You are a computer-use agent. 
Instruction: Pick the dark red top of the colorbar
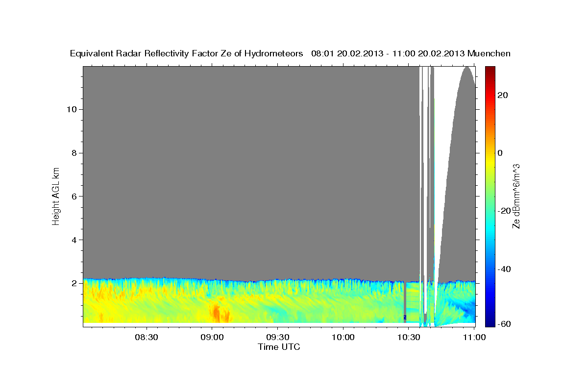tap(490, 70)
